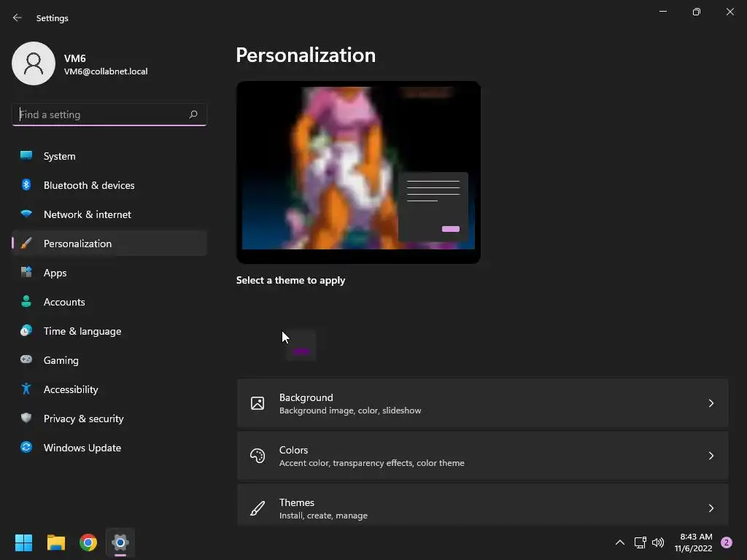Select the Accounts settings category
747x560 pixels.
pos(109,302)
